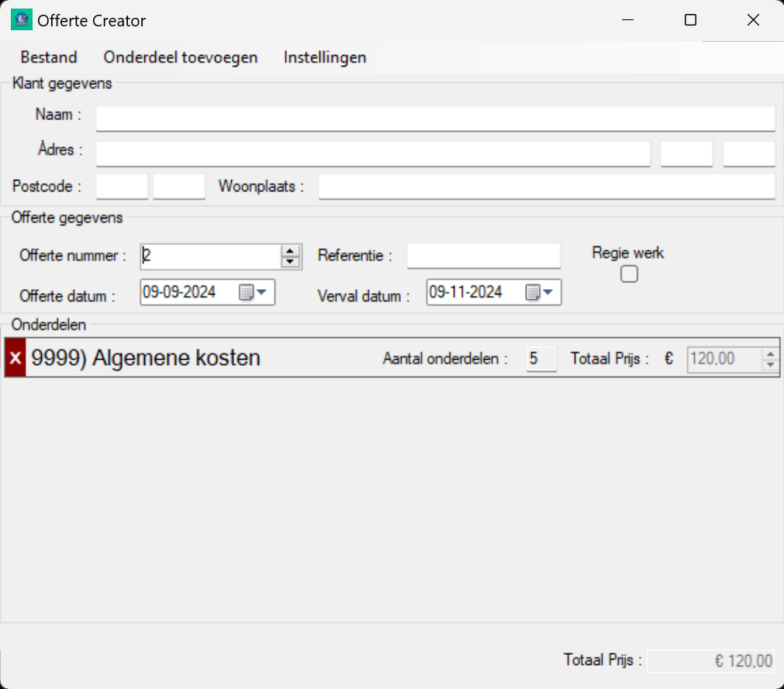Click the Referentie text field
Image resolution: width=784 pixels, height=689 pixels.
[x=483, y=255]
